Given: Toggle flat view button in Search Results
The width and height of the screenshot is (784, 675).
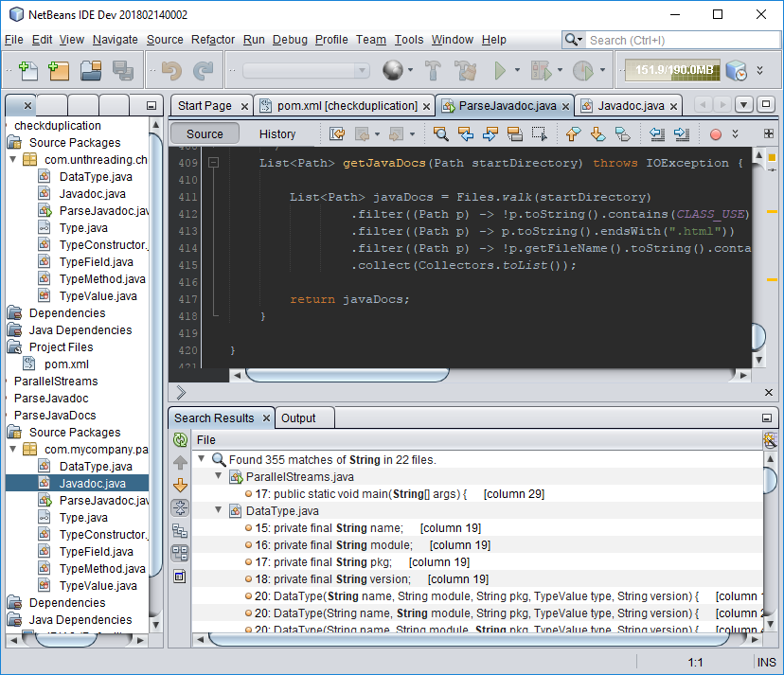Looking at the screenshot, I should pos(180,530).
